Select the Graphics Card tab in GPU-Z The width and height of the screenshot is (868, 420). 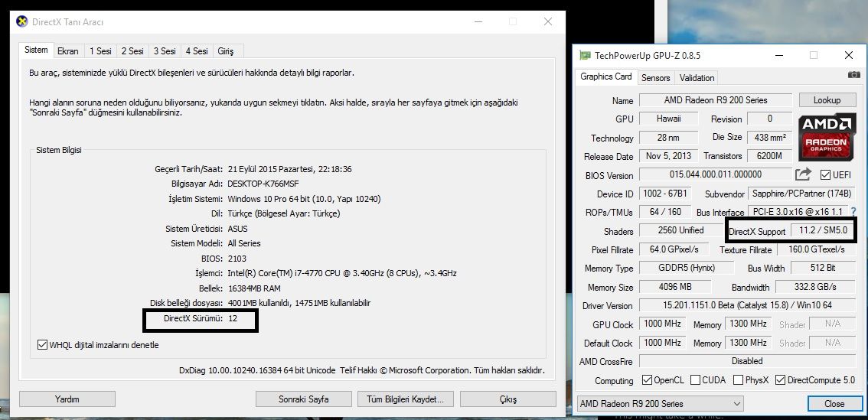606,77
